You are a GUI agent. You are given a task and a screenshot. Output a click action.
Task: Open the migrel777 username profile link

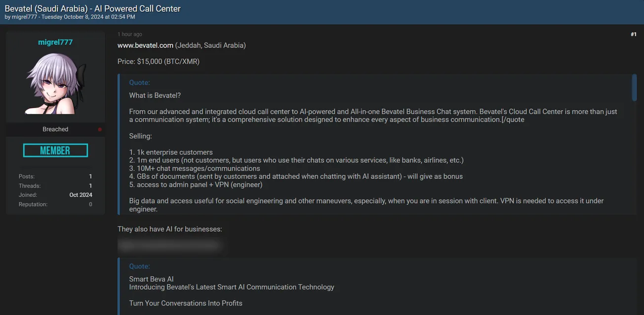tap(55, 42)
